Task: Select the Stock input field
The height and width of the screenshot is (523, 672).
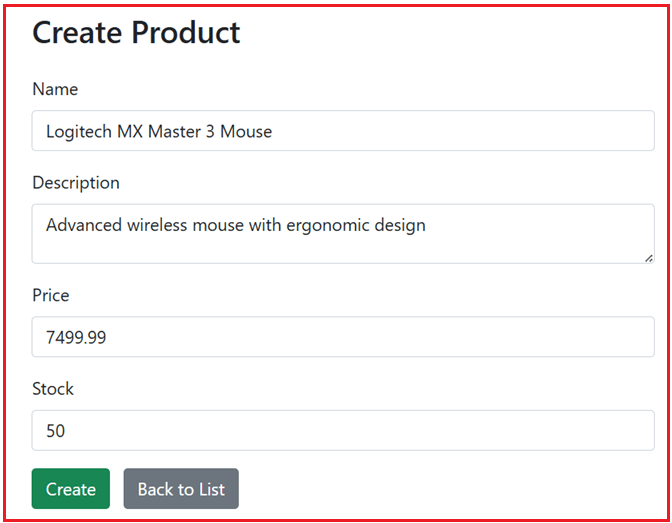Action: [343, 431]
